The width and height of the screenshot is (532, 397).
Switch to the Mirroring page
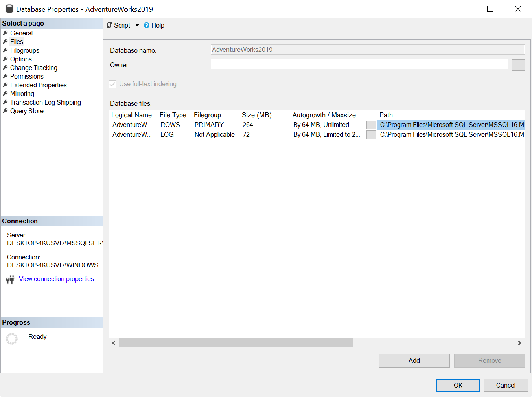[x=22, y=94]
